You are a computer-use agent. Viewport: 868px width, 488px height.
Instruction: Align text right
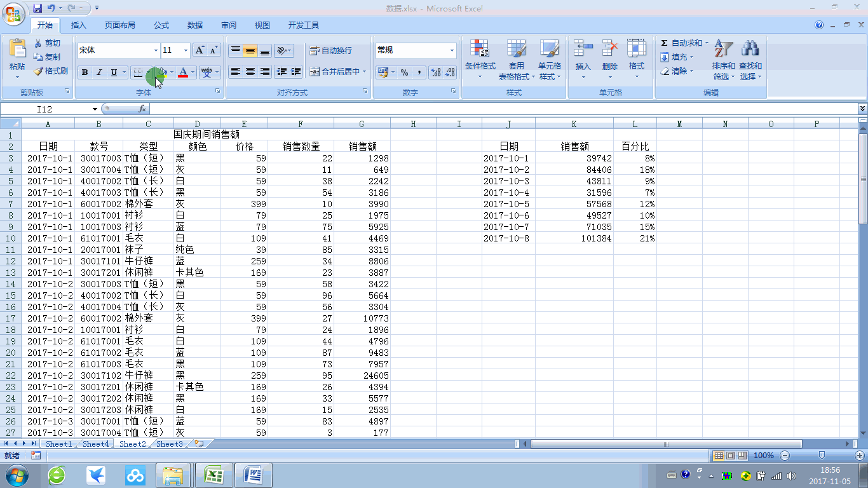point(265,72)
